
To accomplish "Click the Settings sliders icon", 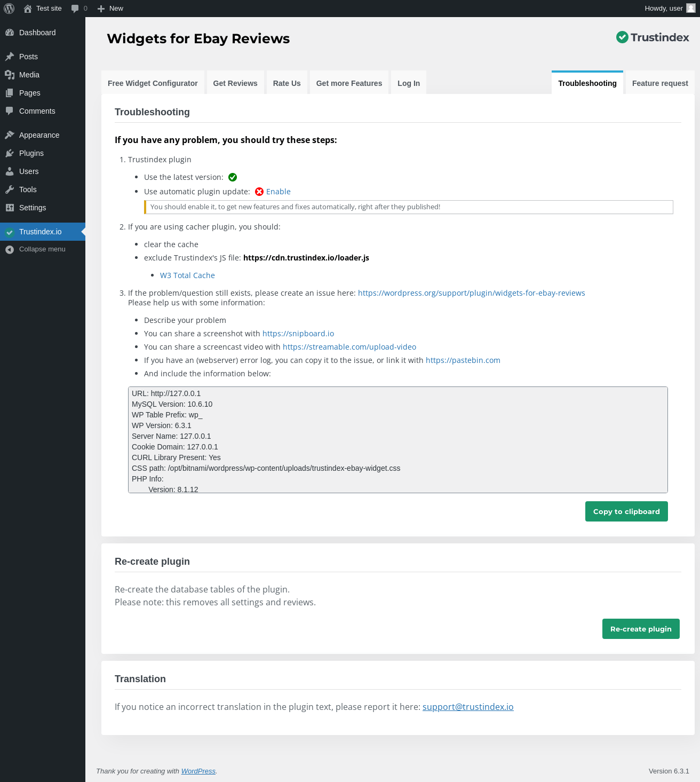I will (x=10, y=208).
